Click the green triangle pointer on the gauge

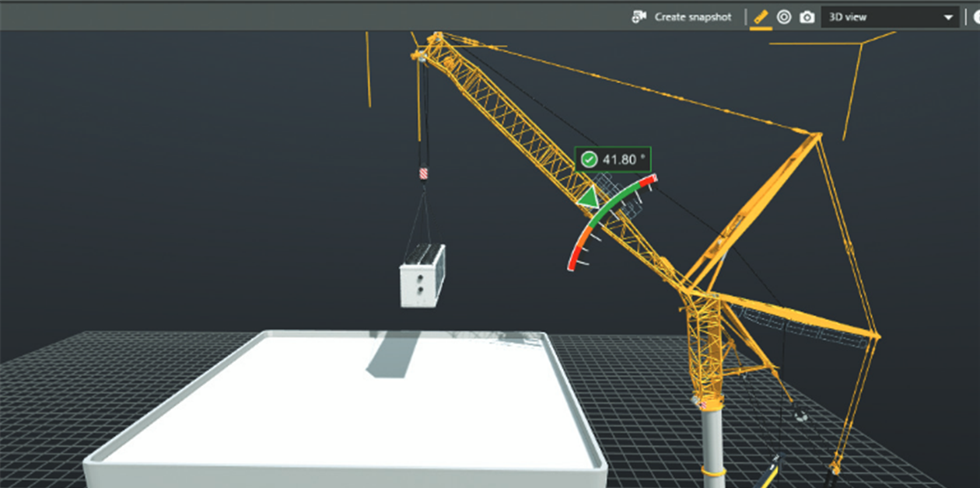tap(589, 197)
